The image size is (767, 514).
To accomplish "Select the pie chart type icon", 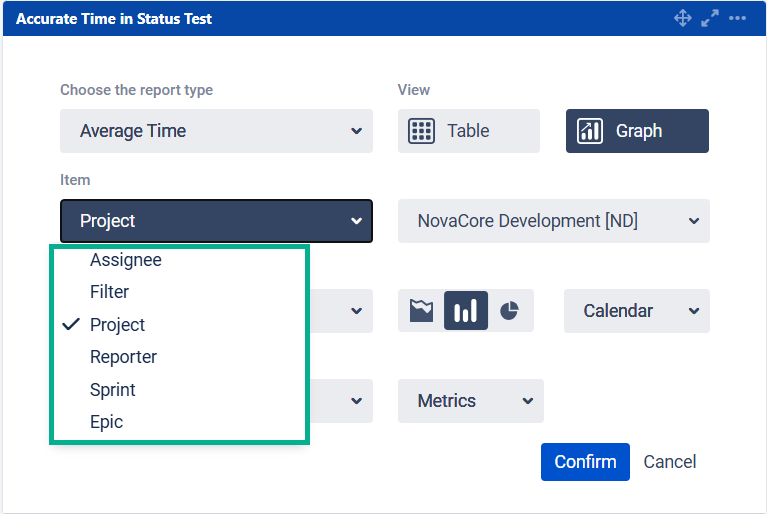I will 509,311.
